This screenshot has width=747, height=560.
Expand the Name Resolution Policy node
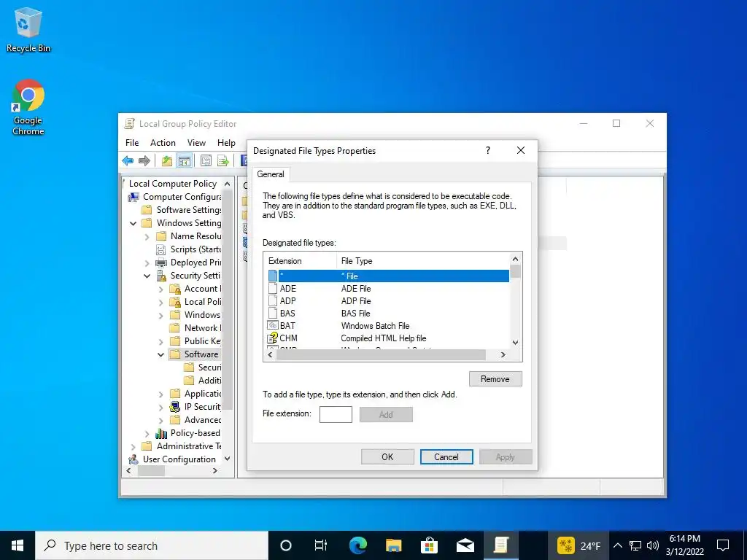147,236
